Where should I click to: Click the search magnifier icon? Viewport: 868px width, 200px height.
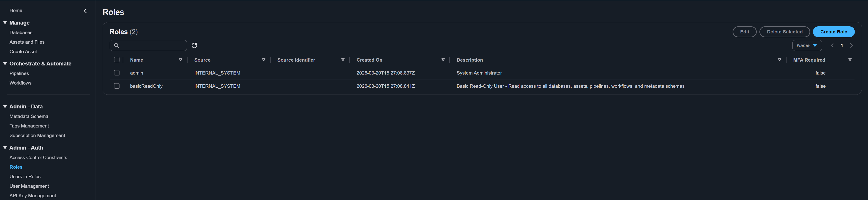(117, 45)
